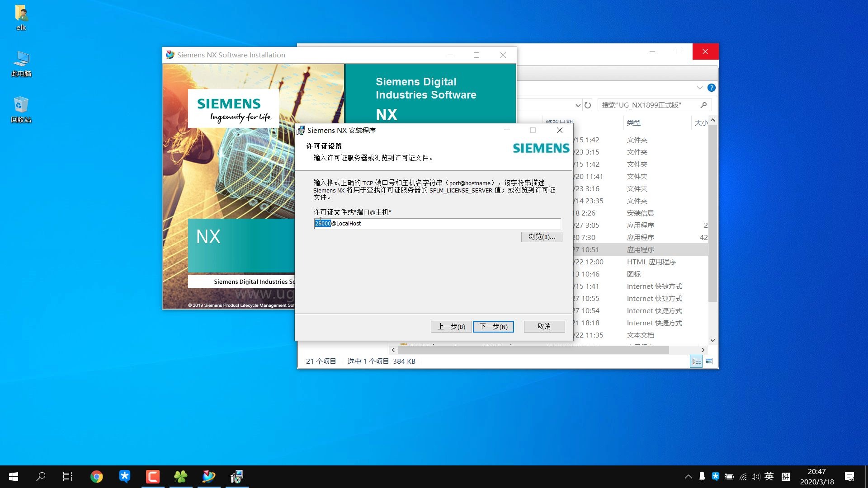Refresh the folder using the refresh icon
The height and width of the screenshot is (488, 868).
[587, 105]
